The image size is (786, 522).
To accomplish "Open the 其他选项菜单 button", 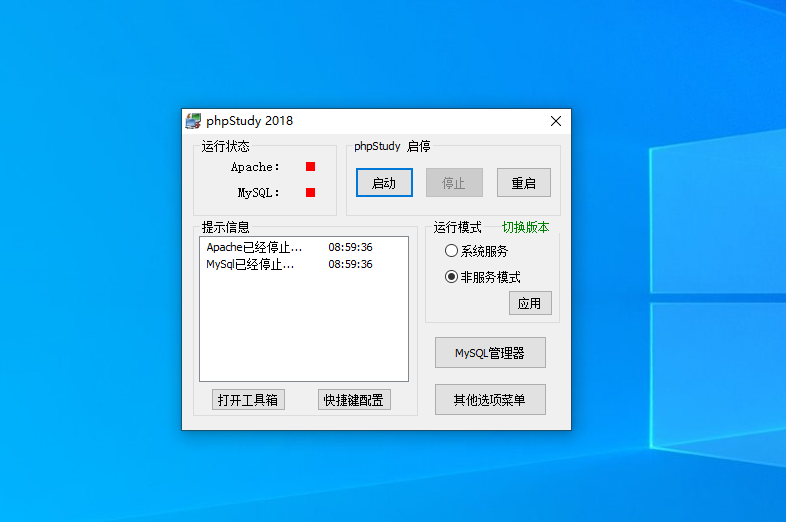I will click(490, 400).
